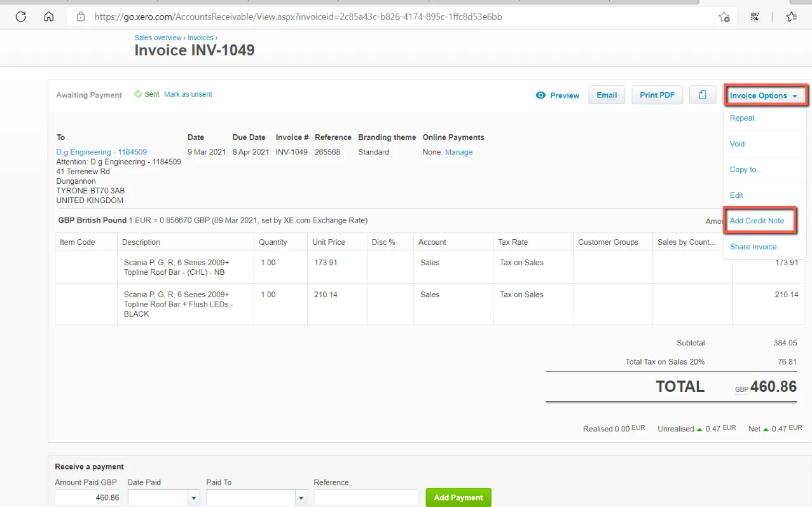
Task: Click unit price 173.91
Action: [x=326, y=263]
